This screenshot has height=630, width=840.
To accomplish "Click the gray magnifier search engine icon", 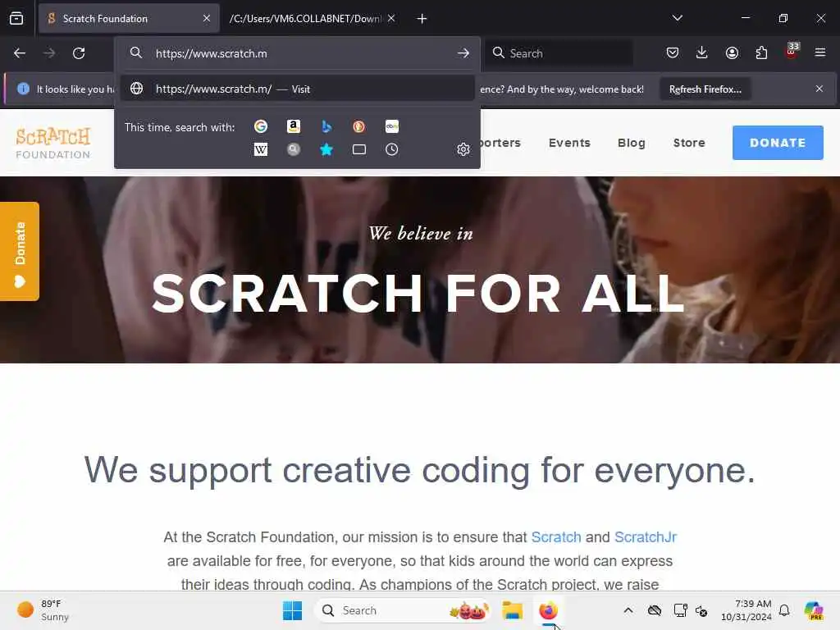I will tap(294, 149).
